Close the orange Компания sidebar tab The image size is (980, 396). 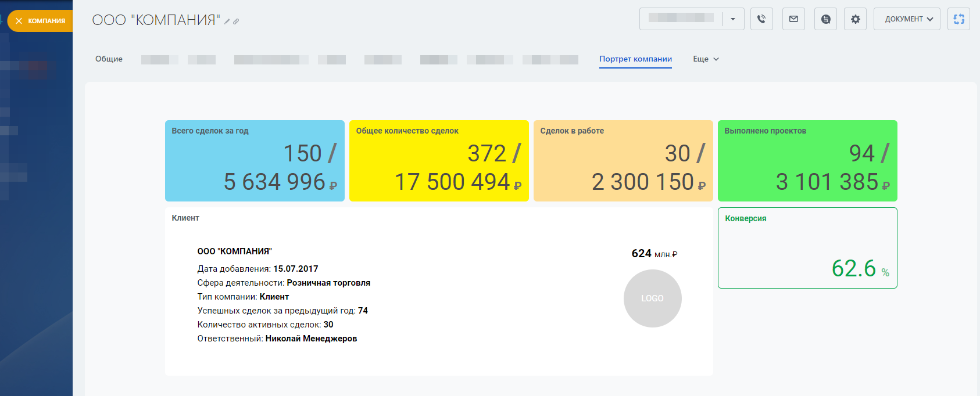[19, 21]
